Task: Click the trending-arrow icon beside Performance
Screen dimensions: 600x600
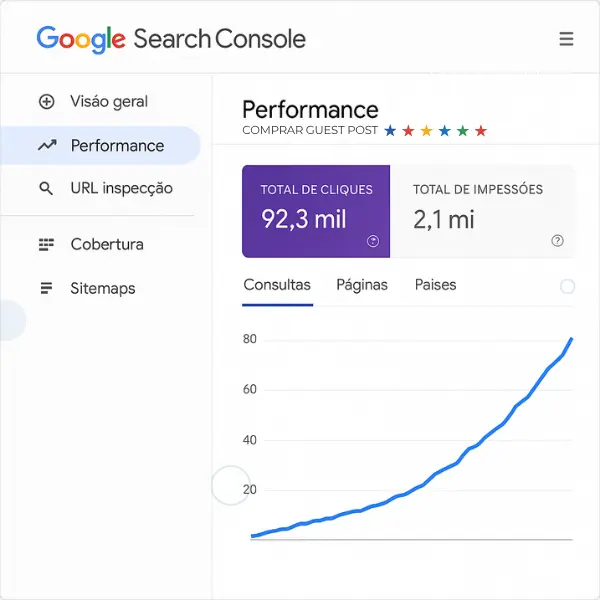Action: pyautogui.click(x=46, y=146)
